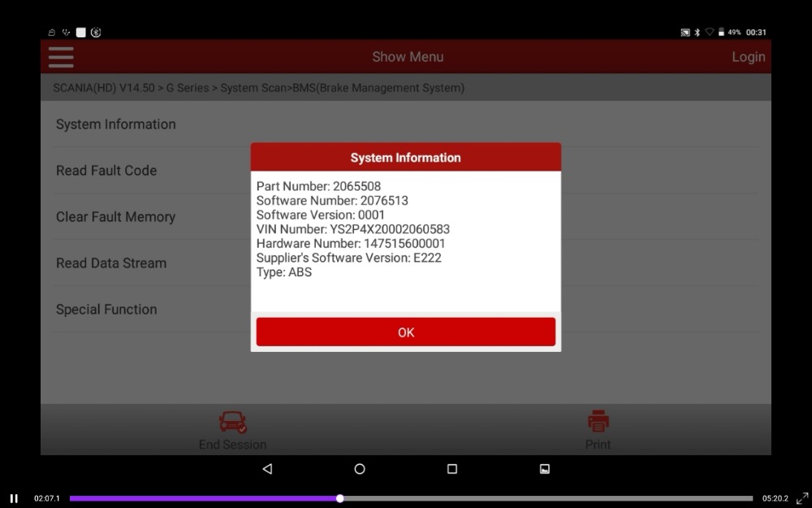This screenshot has width=812, height=508.
Task: Open the hamburger menu icon
Action: 61,57
